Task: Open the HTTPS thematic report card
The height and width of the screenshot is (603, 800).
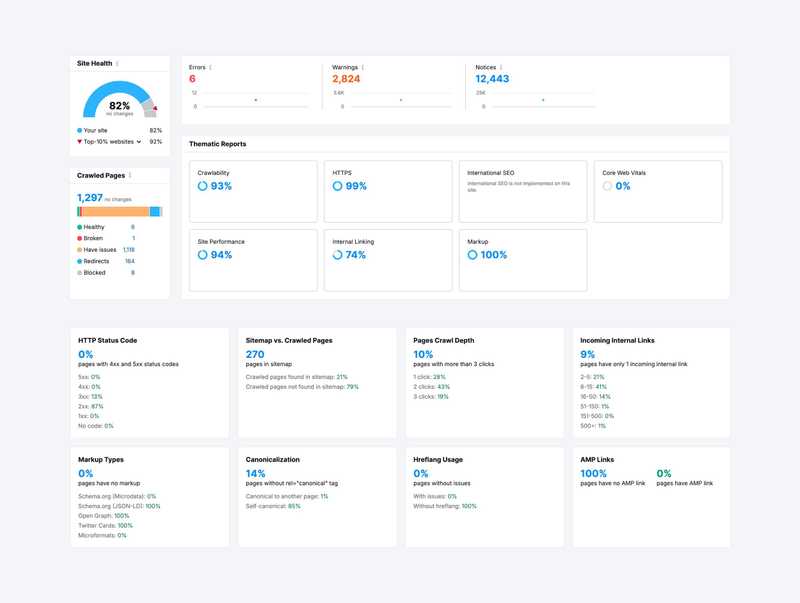Action: click(387, 192)
